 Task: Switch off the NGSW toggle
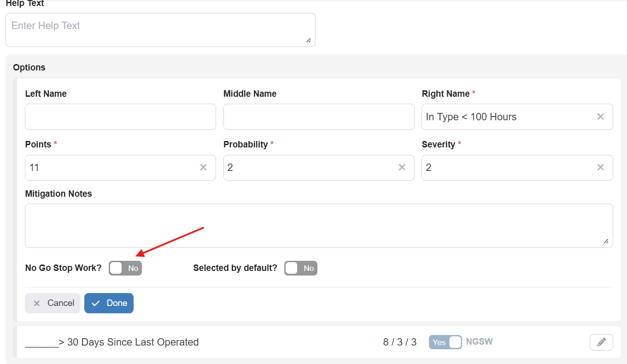click(x=445, y=342)
